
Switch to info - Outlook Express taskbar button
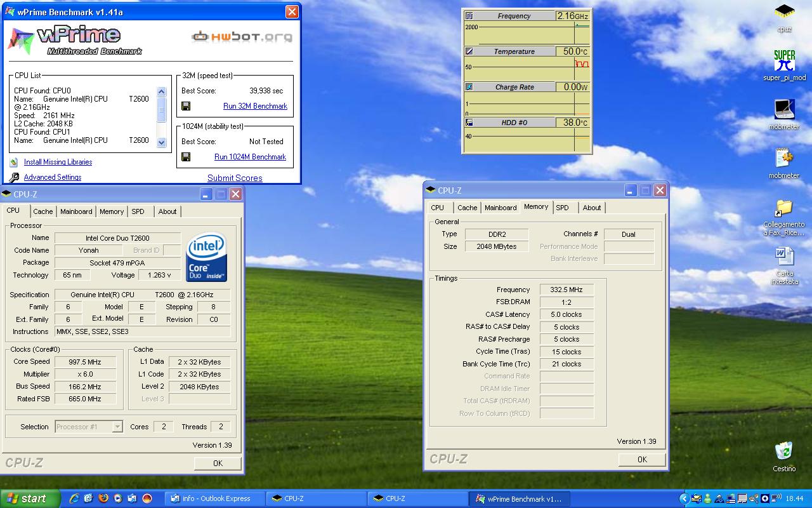pyautogui.click(x=214, y=498)
